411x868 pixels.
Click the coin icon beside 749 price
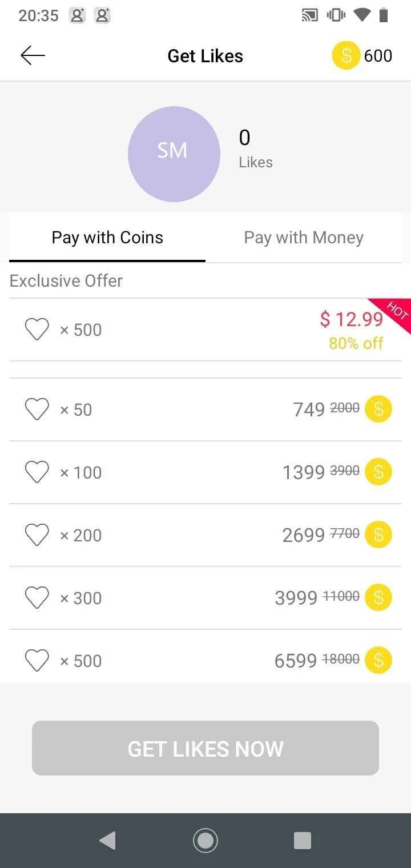(378, 409)
